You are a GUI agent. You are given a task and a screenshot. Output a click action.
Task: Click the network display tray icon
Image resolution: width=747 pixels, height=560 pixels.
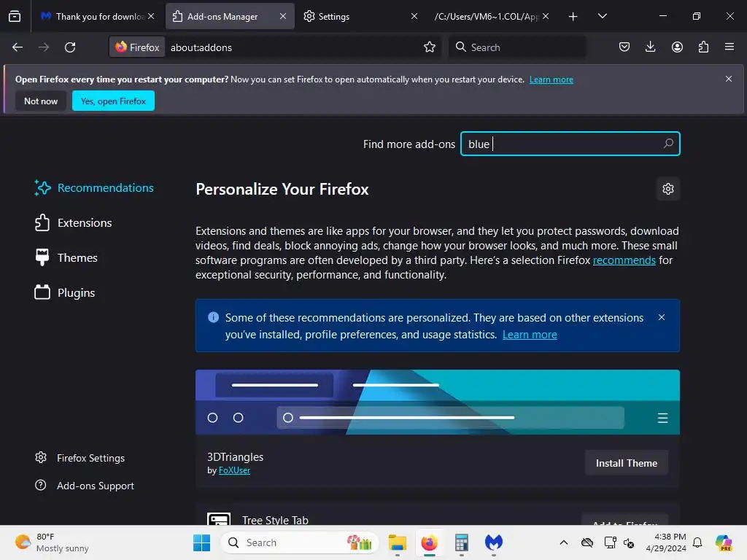point(610,542)
